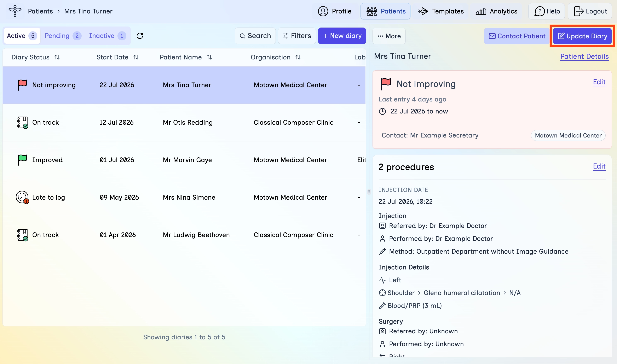Viewport: 617px width, 364px height.
Task: Select Mr Ludwig Beethoven row
Action: (x=184, y=235)
